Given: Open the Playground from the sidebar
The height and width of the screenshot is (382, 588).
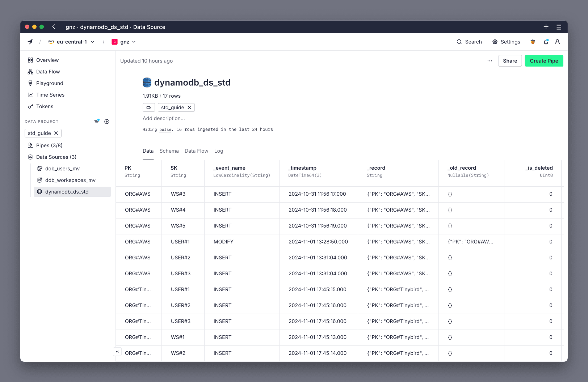Looking at the screenshot, I should (50, 83).
